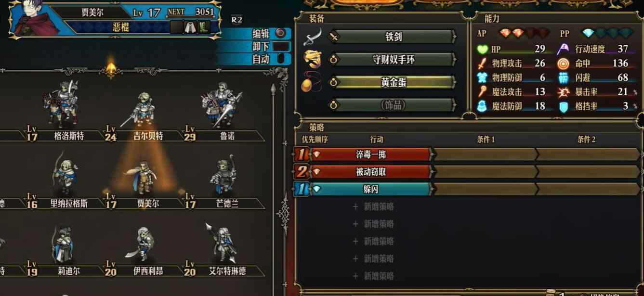Click the curved sword weapon icon
Screen dimensions: 644x296
(312, 37)
